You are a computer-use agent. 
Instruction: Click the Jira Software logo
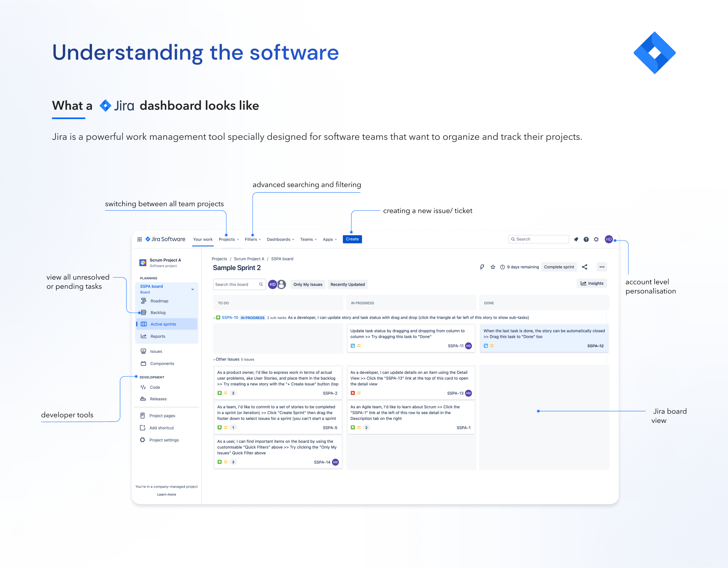click(x=165, y=239)
